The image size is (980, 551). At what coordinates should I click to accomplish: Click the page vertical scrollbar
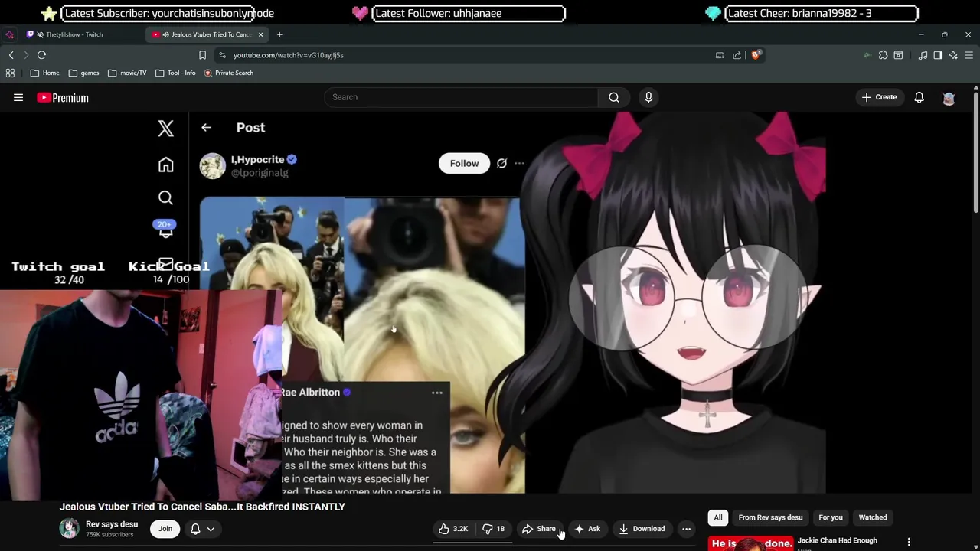[975, 153]
